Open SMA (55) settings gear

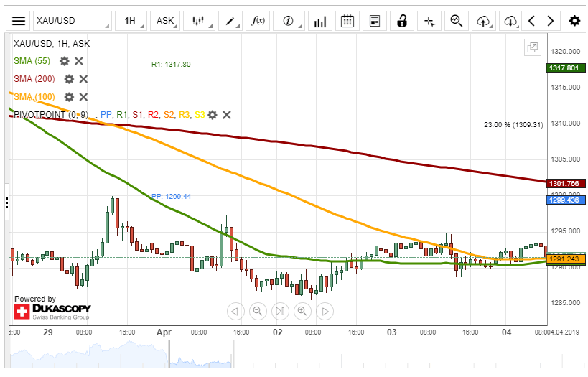(65, 61)
